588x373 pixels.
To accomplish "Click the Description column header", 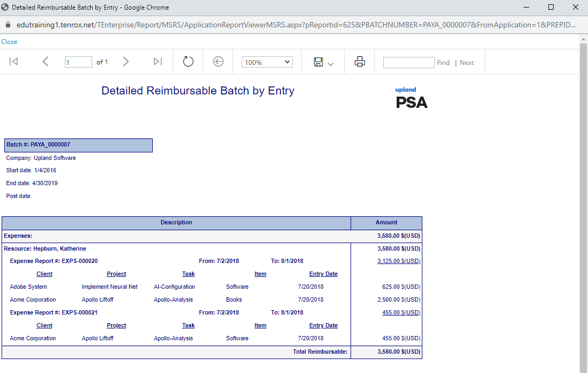I will point(176,223).
